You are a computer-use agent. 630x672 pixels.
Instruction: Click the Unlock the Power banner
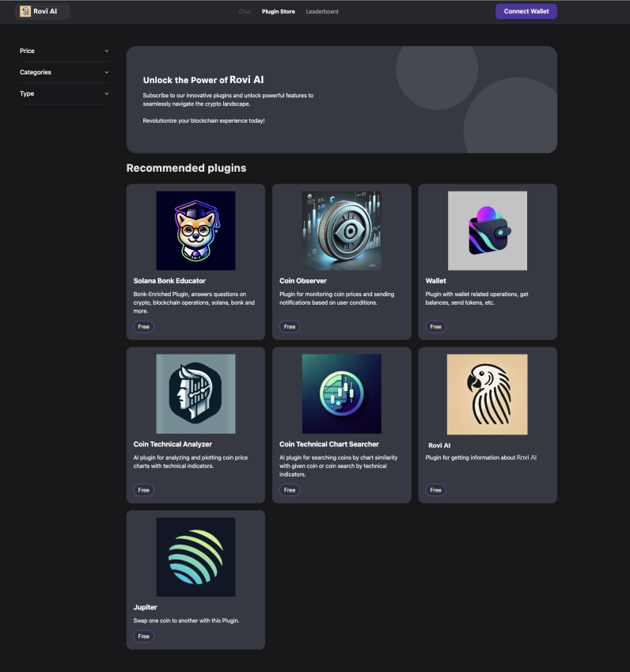341,99
